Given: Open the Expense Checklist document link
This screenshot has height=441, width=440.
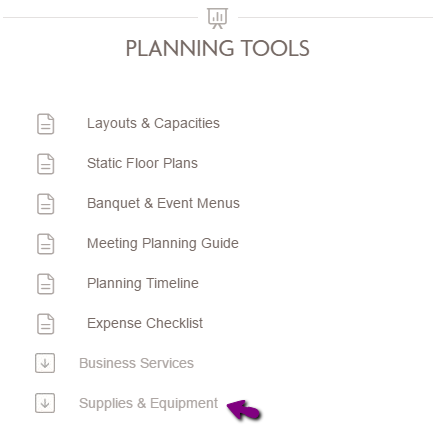Looking at the screenshot, I should coord(145,323).
